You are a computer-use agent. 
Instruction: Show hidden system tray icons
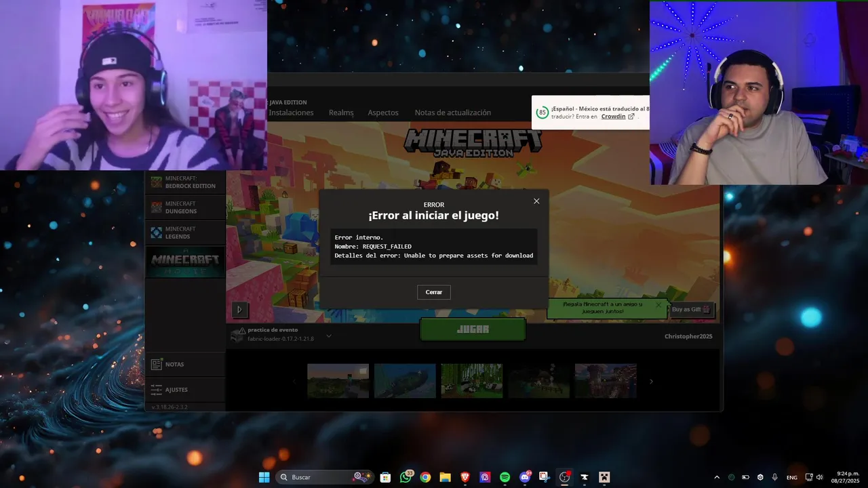[717, 477]
